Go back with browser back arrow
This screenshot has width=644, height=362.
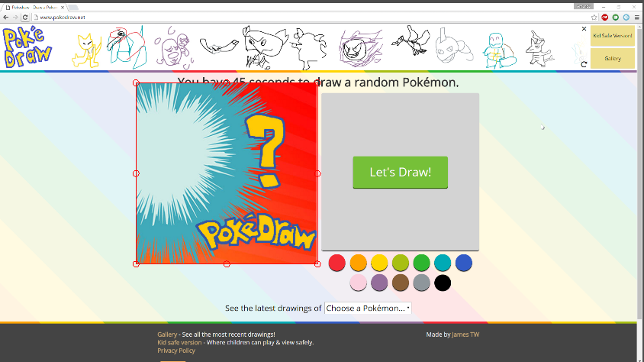[6, 18]
